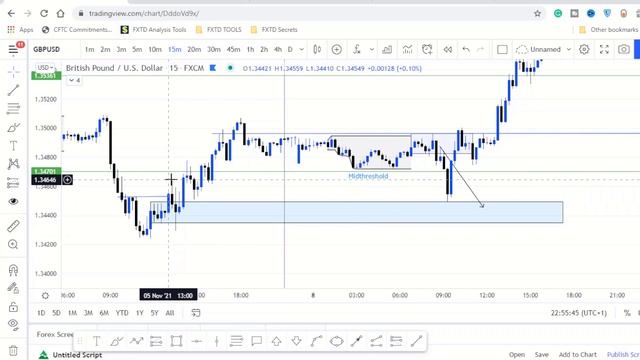Switch to the 1m timeframe
This screenshot has width=640, height=360.
pyautogui.click(x=89, y=49)
